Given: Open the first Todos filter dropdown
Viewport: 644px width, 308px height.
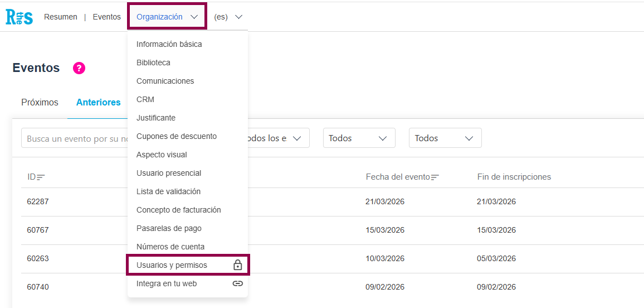Looking at the screenshot, I should tap(359, 138).
